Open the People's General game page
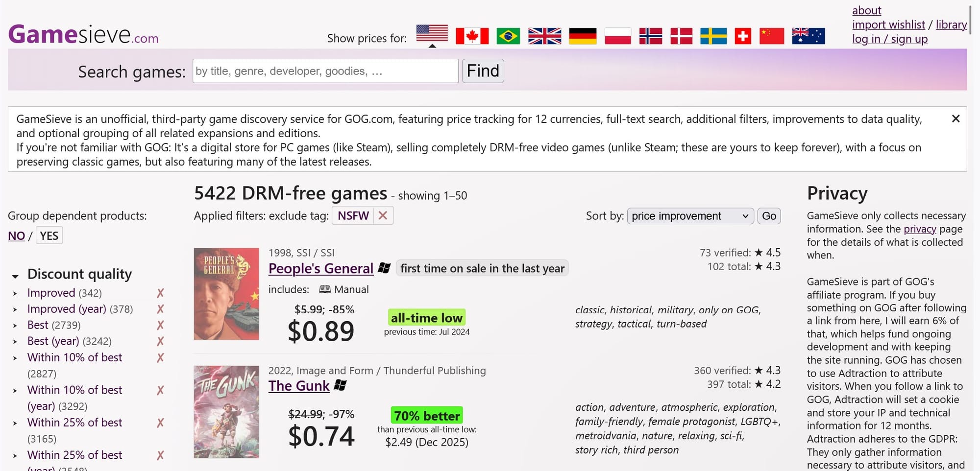Viewport: 980px width, 471px height. point(320,268)
